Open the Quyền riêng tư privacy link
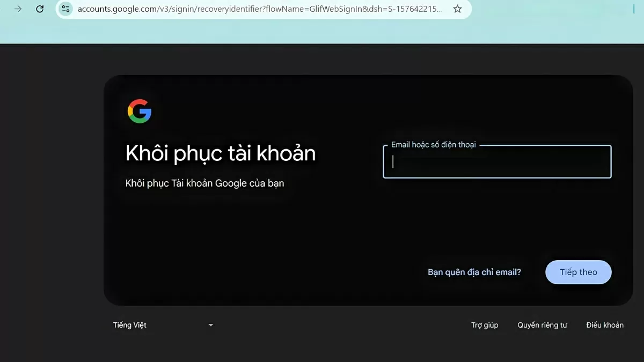The width and height of the screenshot is (644, 362). tap(542, 325)
